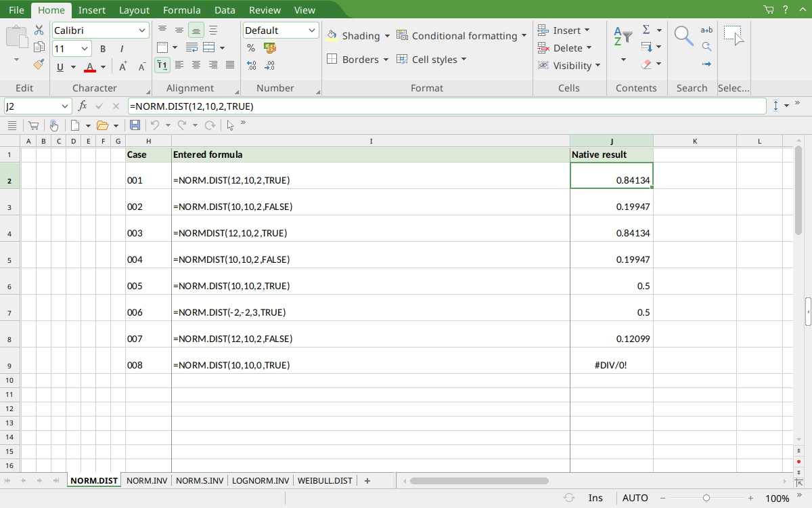Set vertical alignment to middle
The height and width of the screenshot is (508, 812).
coord(179,30)
